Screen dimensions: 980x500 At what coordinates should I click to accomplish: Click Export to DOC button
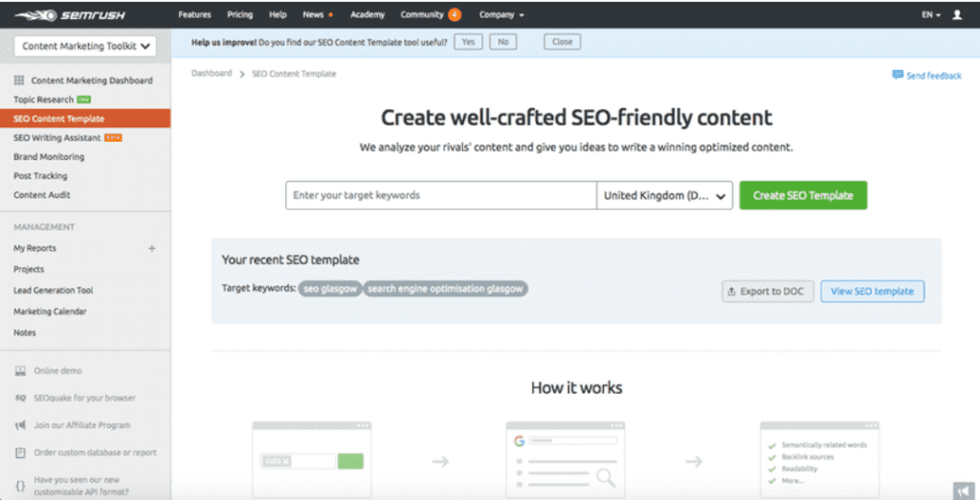(x=768, y=291)
